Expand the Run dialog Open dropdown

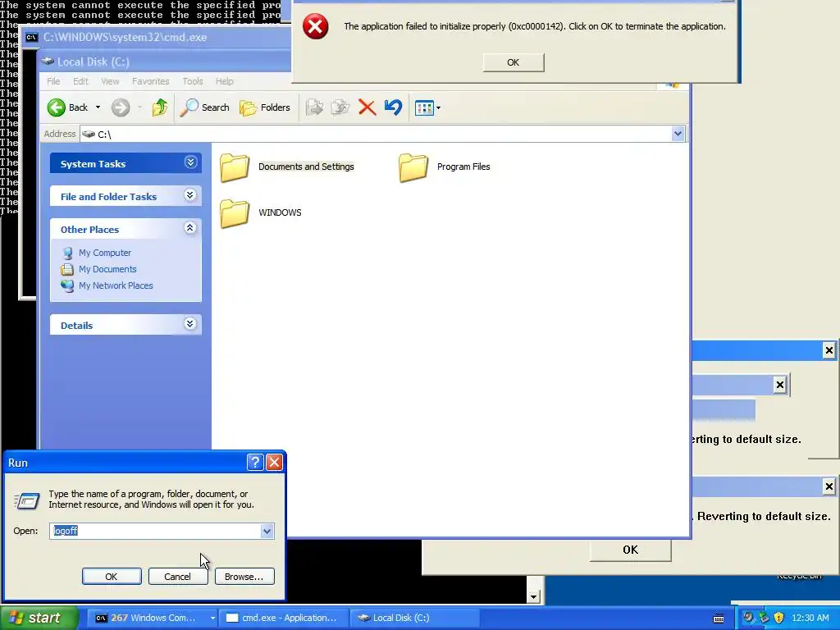click(x=267, y=531)
